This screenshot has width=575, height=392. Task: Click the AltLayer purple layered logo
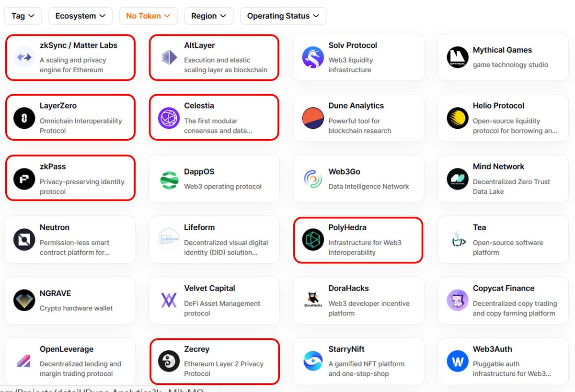(169, 57)
